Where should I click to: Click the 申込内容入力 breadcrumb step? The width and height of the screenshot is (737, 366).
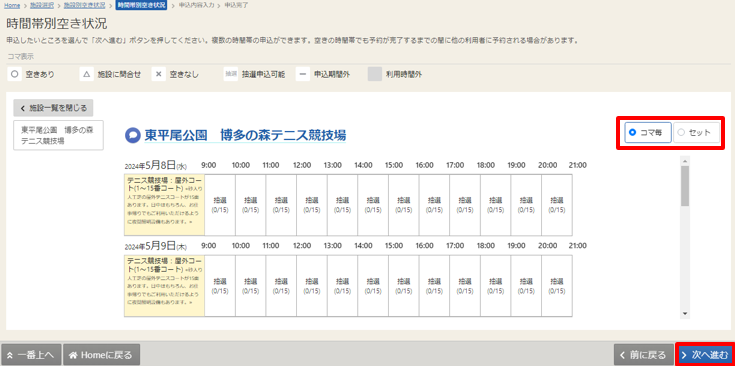coord(196,6)
